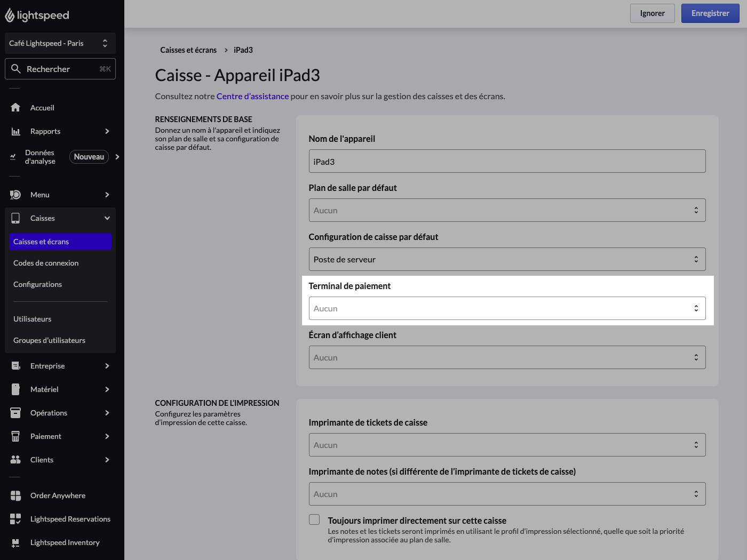Click the Enregistrer button
Viewport: 747px width, 560px height.
(x=710, y=13)
